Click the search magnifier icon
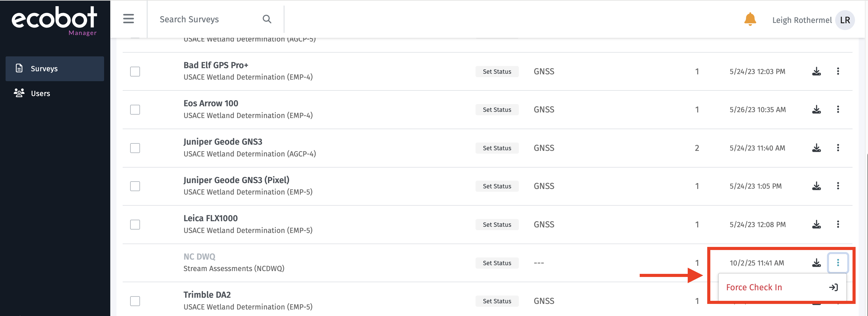The image size is (868, 316). tap(267, 19)
